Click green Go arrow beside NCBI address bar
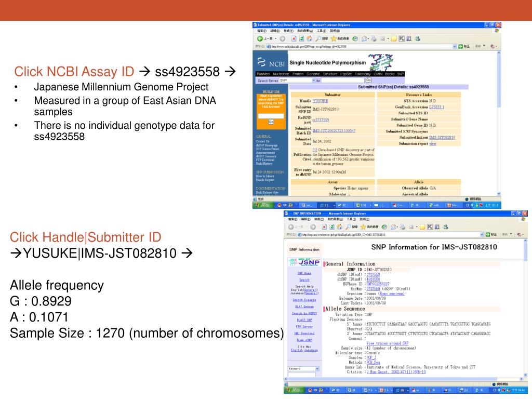 point(460,46)
